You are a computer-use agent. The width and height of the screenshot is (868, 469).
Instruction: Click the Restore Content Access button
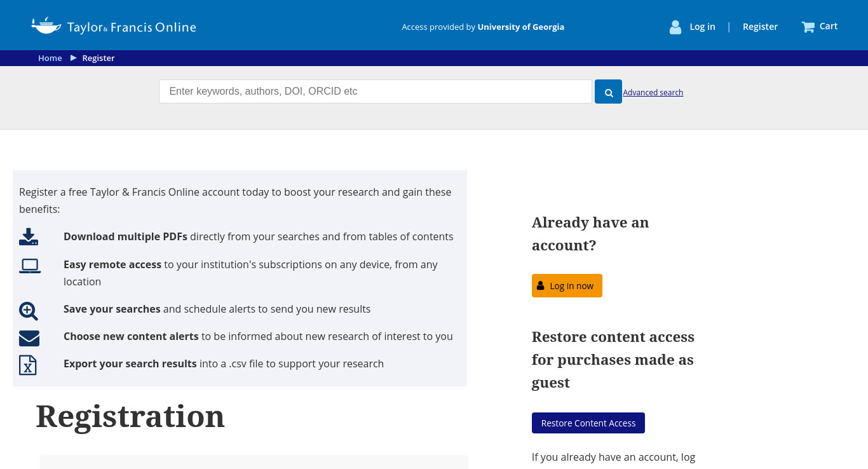click(588, 423)
